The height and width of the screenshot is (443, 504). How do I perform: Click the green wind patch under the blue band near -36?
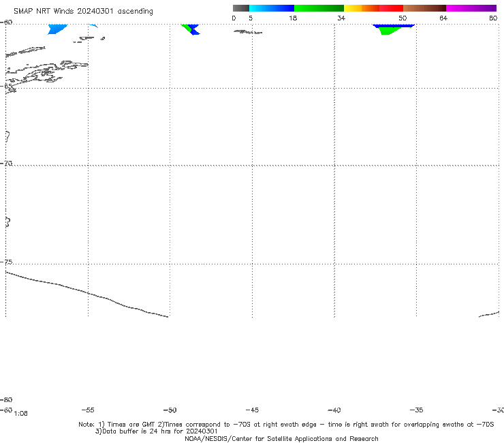click(x=390, y=31)
